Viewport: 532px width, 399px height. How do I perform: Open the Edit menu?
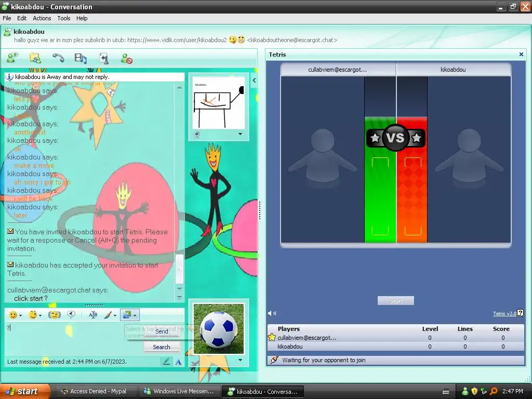click(x=22, y=18)
